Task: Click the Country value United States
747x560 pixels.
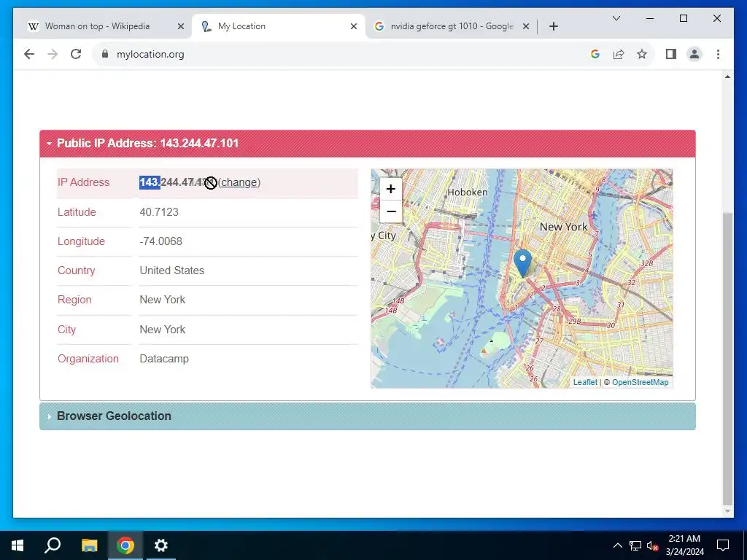Action: [172, 271]
